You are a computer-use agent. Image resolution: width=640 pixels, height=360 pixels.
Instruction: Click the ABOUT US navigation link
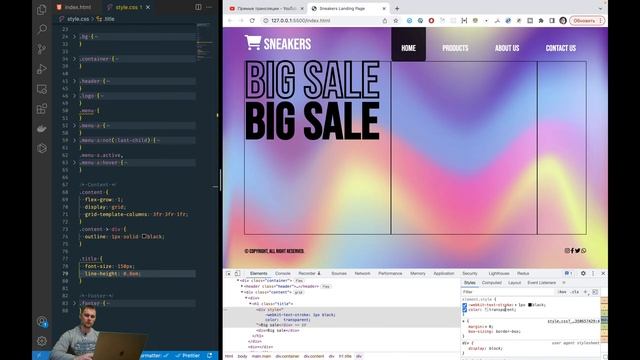[x=507, y=48]
